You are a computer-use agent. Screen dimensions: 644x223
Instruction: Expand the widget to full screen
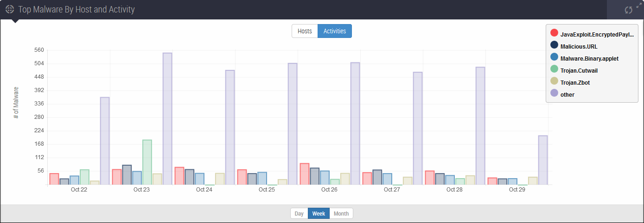(639, 5)
